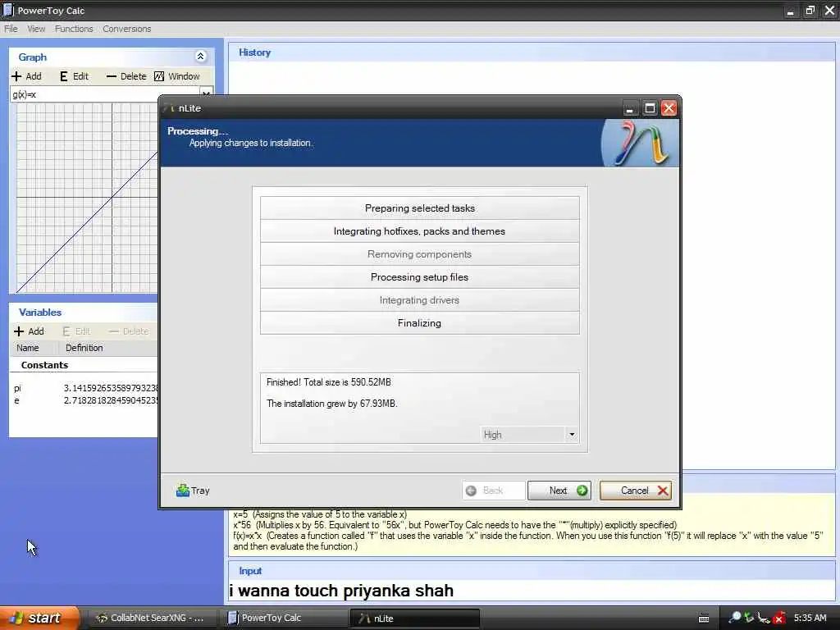The width and height of the screenshot is (840, 630).
Task: Click Removing components step
Action: click(419, 254)
